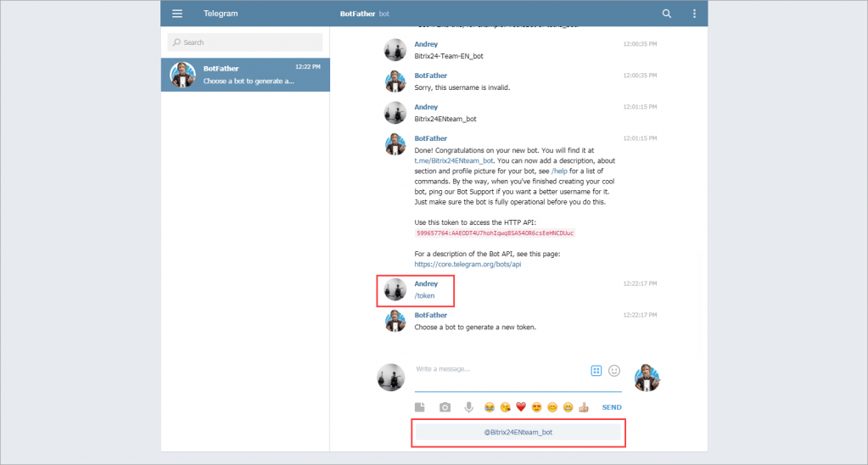Select the HTTP API token code text
The height and width of the screenshot is (465, 868).
[495, 233]
